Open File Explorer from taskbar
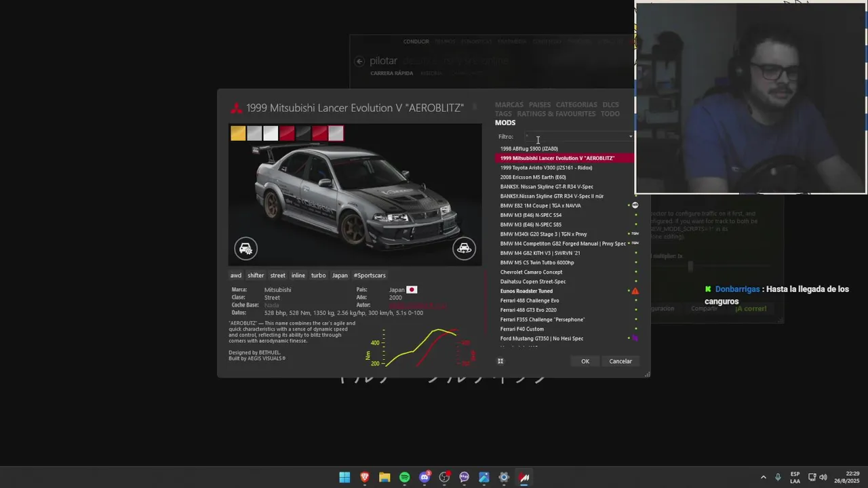Image resolution: width=868 pixels, height=488 pixels. coord(384,477)
